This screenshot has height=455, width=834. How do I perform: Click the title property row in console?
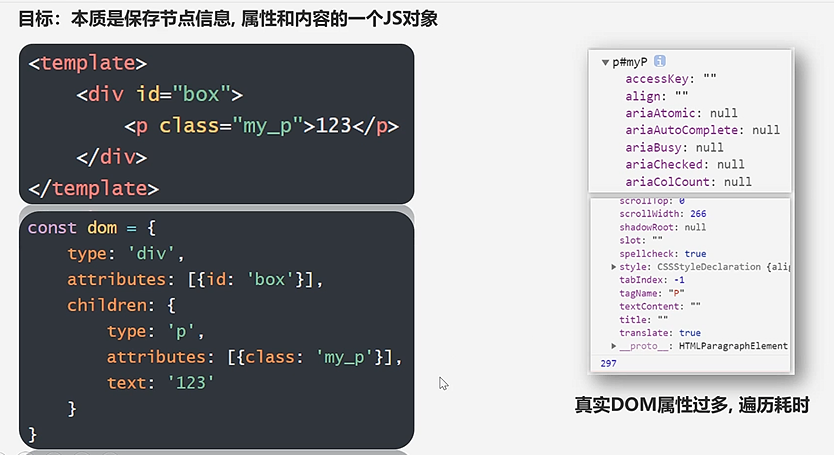click(644, 320)
